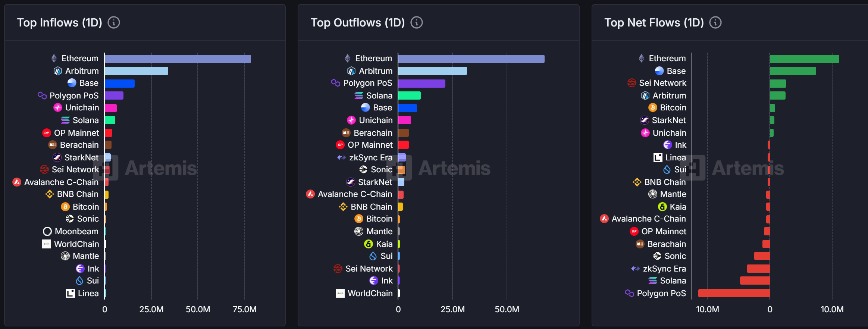Click the Ethereum bar in Top Outflows chart
Screen dimensions: 868x329
point(471,59)
